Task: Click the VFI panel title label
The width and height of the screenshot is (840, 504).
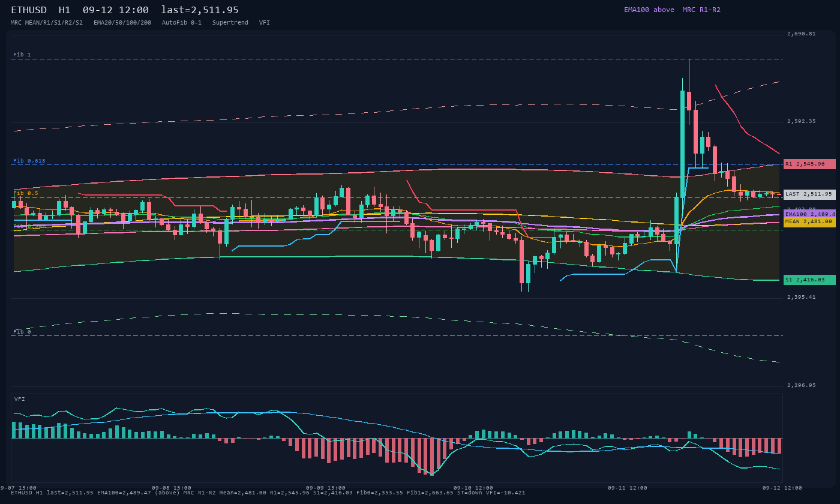Action: tap(20, 399)
